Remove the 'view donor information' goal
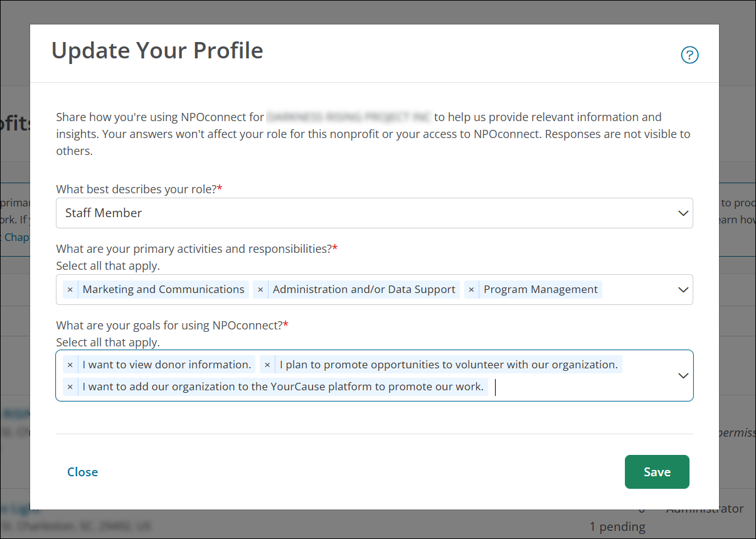 [x=70, y=365]
